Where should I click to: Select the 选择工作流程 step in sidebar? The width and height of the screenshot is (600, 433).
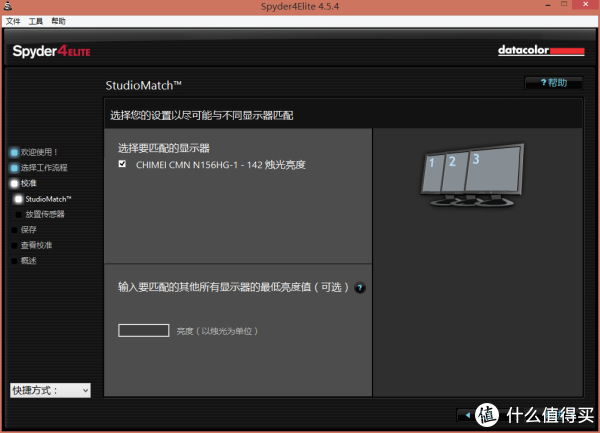click(x=39, y=168)
